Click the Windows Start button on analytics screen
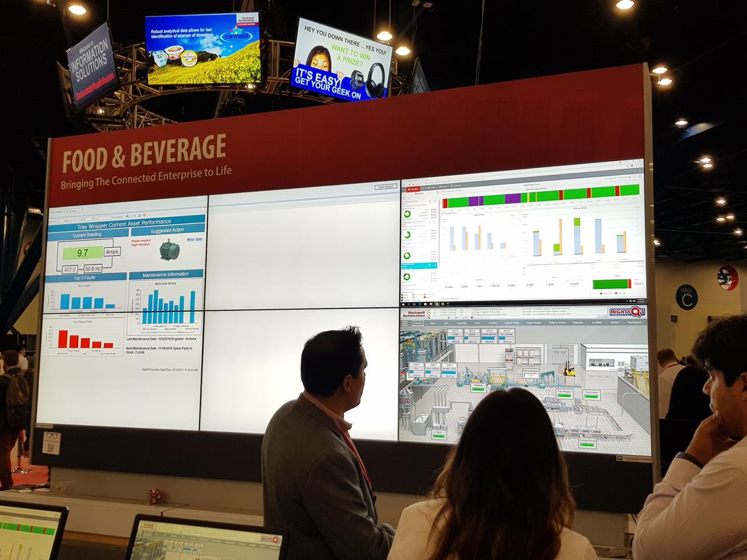Viewport: 747px width, 560px height. point(403,304)
